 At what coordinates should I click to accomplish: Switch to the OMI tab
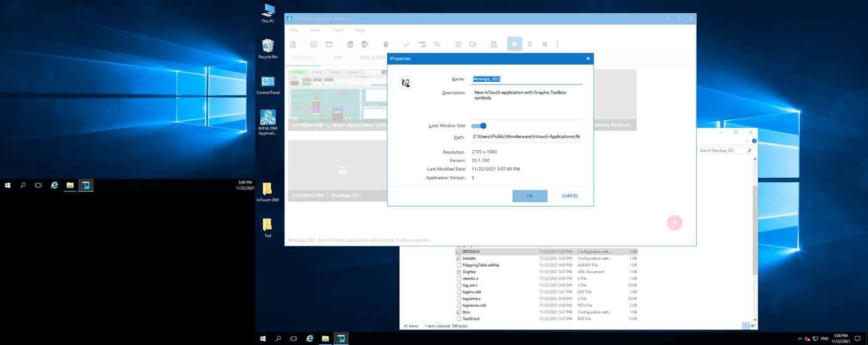pyautogui.click(x=338, y=58)
